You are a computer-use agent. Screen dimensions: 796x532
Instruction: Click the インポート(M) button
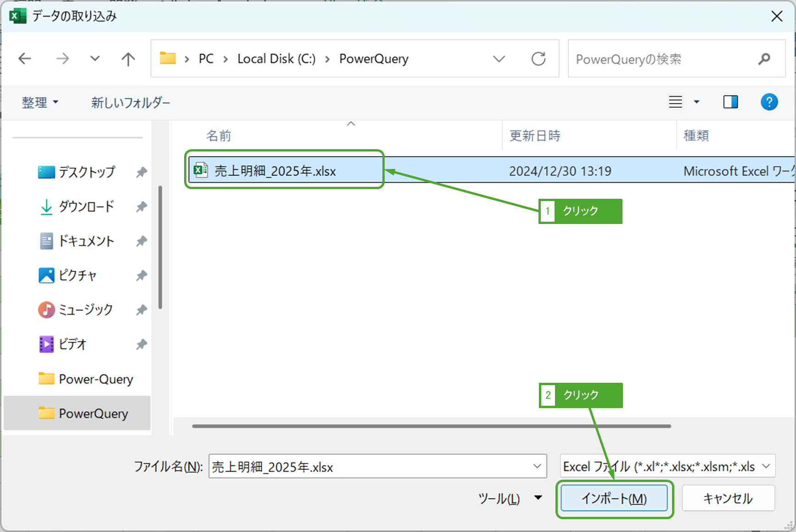pyautogui.click(x=614, y=498)
